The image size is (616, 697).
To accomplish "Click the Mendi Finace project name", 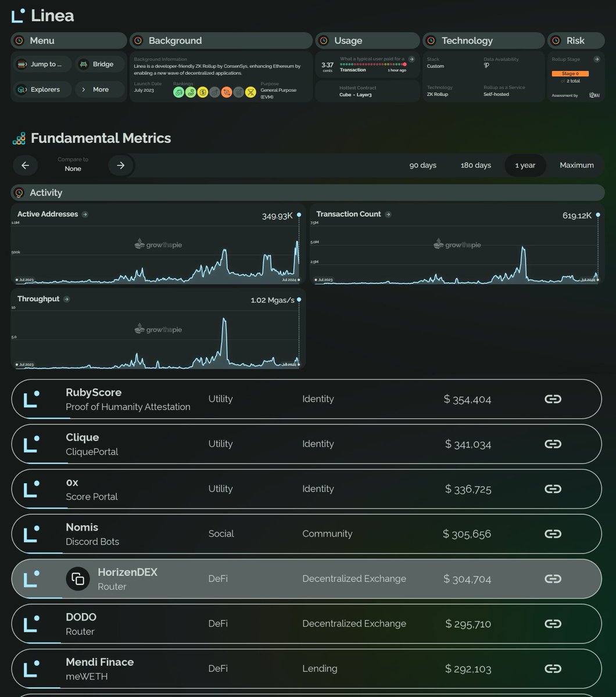I will 100,662.
